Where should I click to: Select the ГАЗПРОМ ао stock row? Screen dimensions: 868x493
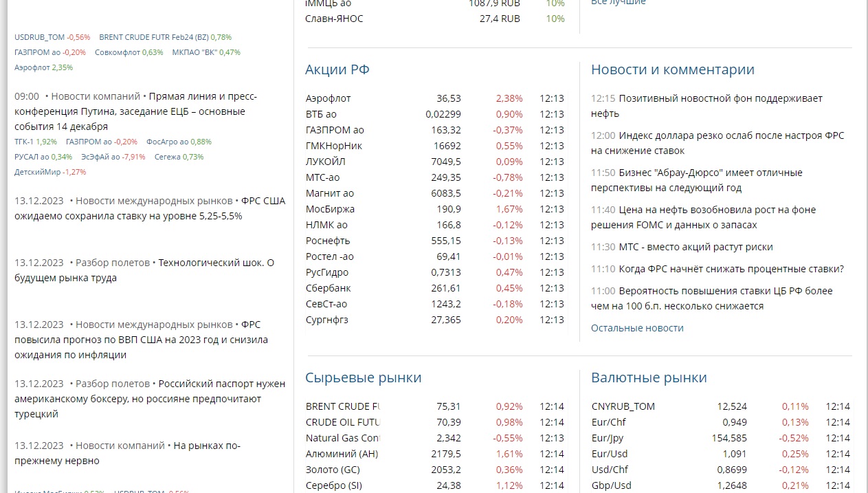pyautogui.click(x=434, y=130)
